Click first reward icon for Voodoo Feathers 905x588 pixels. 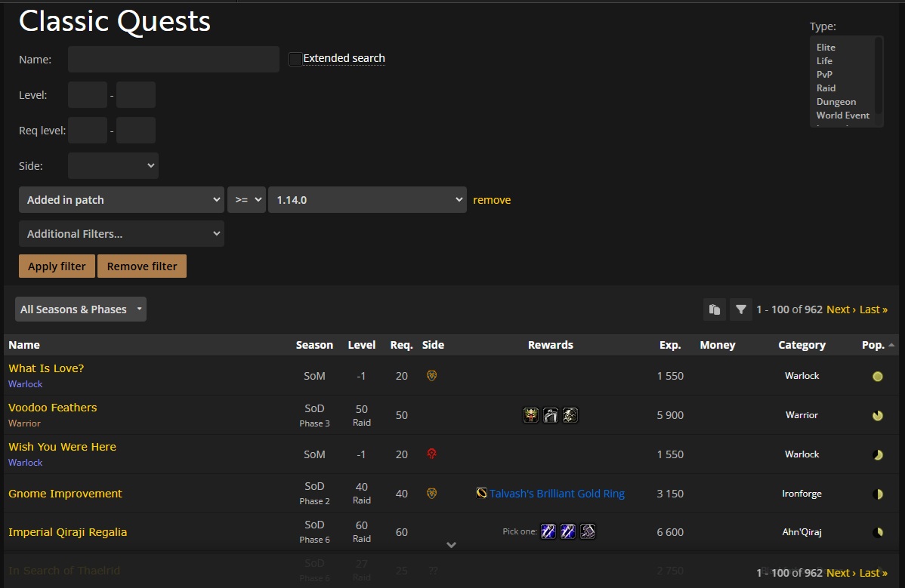[x=531, y=415]
